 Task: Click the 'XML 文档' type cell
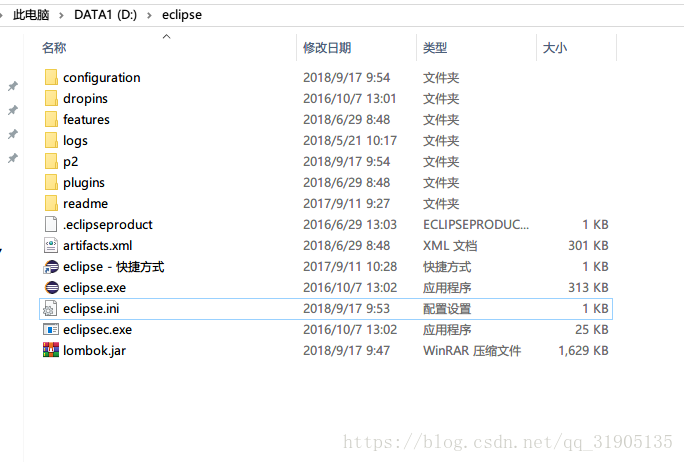coord(450,246)
